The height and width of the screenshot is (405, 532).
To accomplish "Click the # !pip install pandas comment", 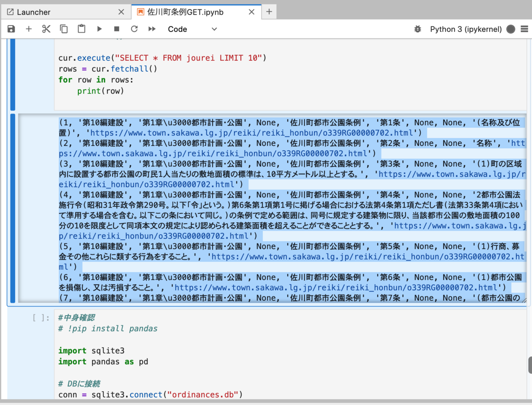I will pyautogui.click(x=108, y=329).
